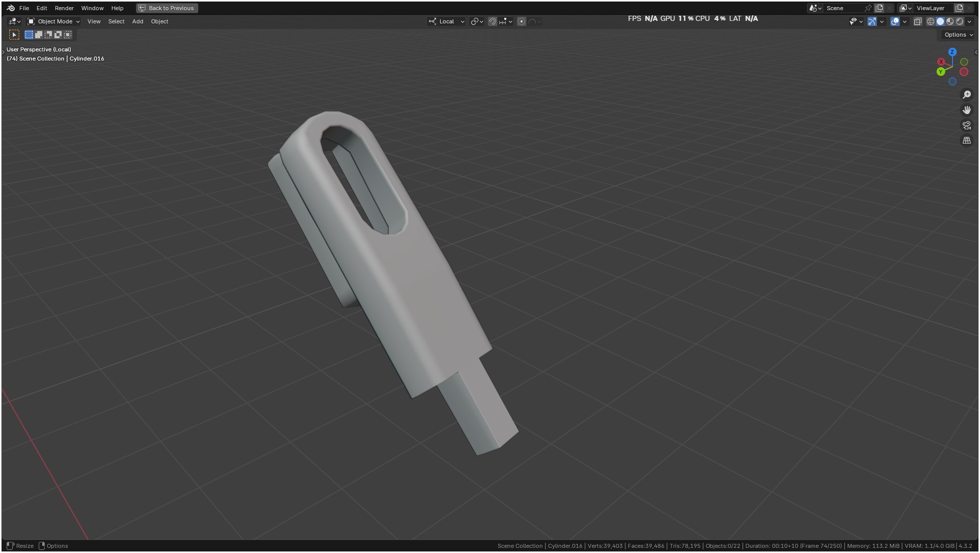980x553 pixels.
Task: Click the Y axis on navigation gizmo
Action: (x=941, y=72)
